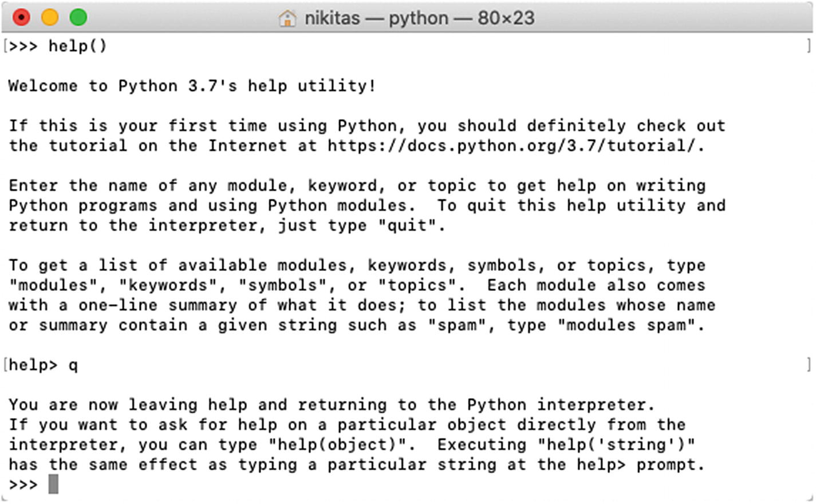Screen dimensions: 816x504
Task: Click the line starting 'with a one-line summary'
Action: [x=362, y=305]
